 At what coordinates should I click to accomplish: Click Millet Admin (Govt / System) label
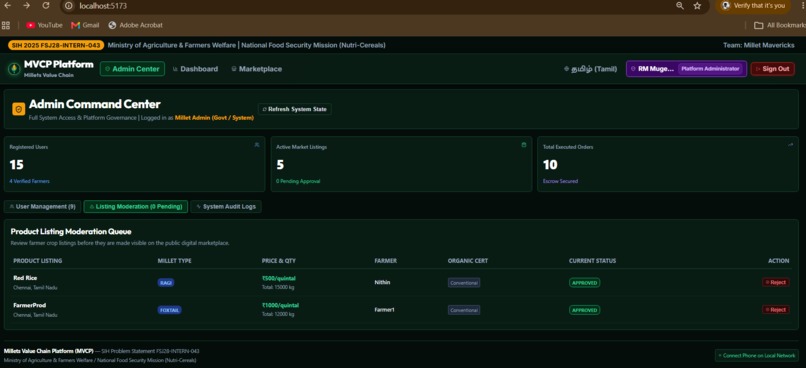(214, 118)
